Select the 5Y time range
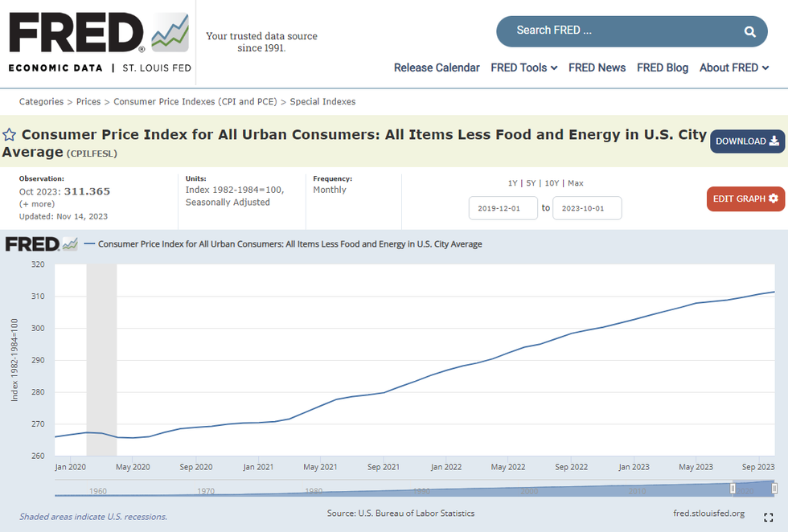This screenshot has width=788, height=532. click(x=531, y=183)
